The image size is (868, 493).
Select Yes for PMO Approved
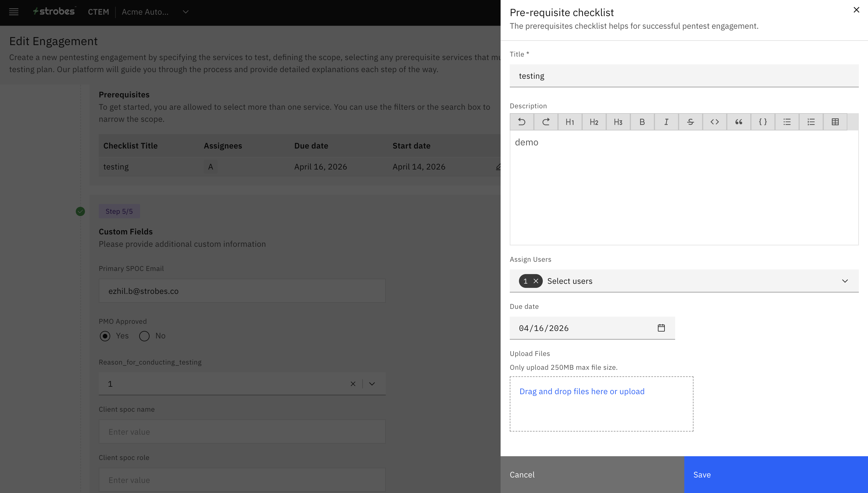[105, 336]
